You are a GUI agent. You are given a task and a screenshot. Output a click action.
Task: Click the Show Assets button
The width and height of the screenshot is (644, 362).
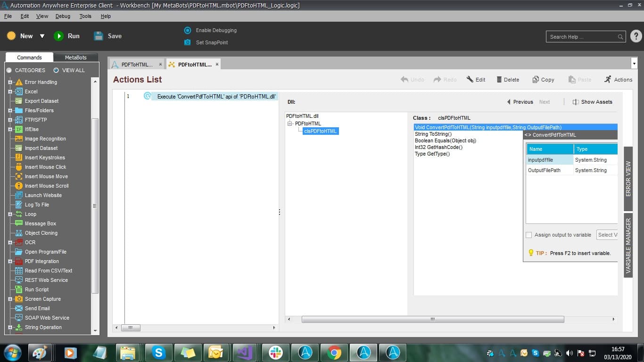[593, 102]
